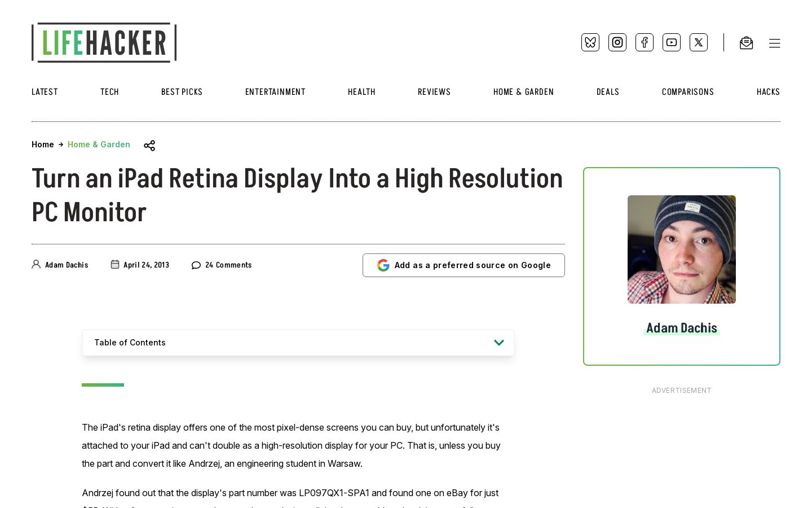
Task: Click Adam Dachis's author photo
Action: 682,249
